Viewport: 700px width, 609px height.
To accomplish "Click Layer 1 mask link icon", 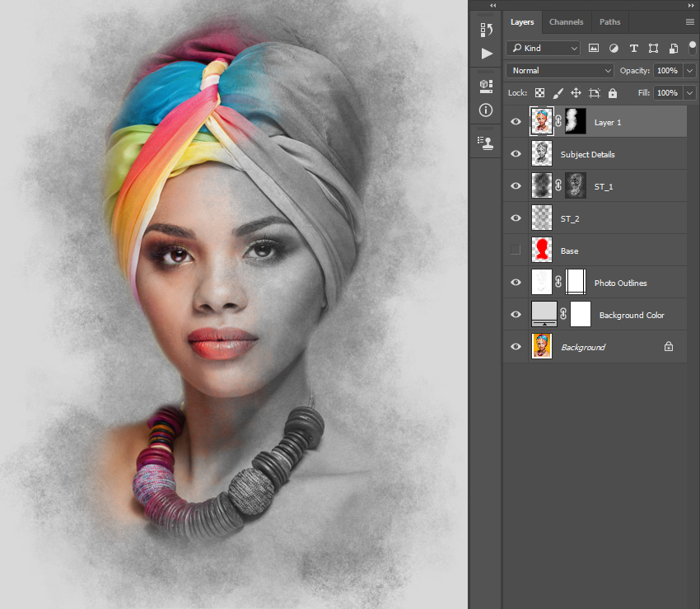I will [x=558, y=121].
